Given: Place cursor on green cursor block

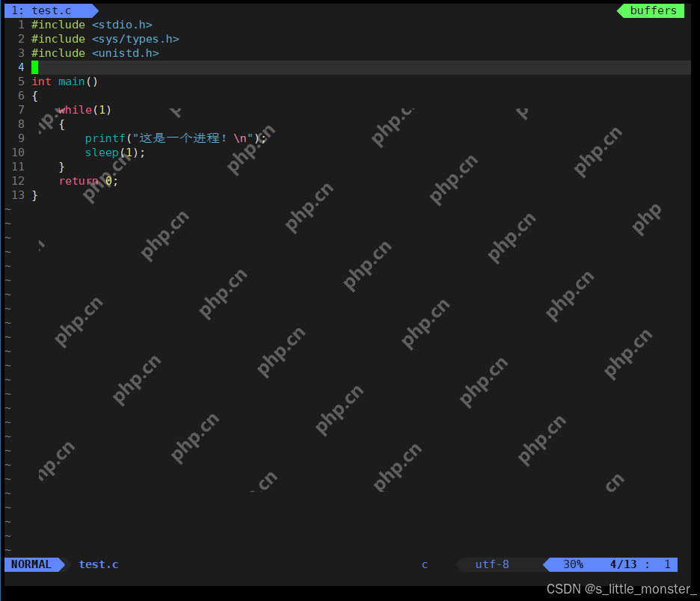Looking at the screenshot, I should point(35,67).
